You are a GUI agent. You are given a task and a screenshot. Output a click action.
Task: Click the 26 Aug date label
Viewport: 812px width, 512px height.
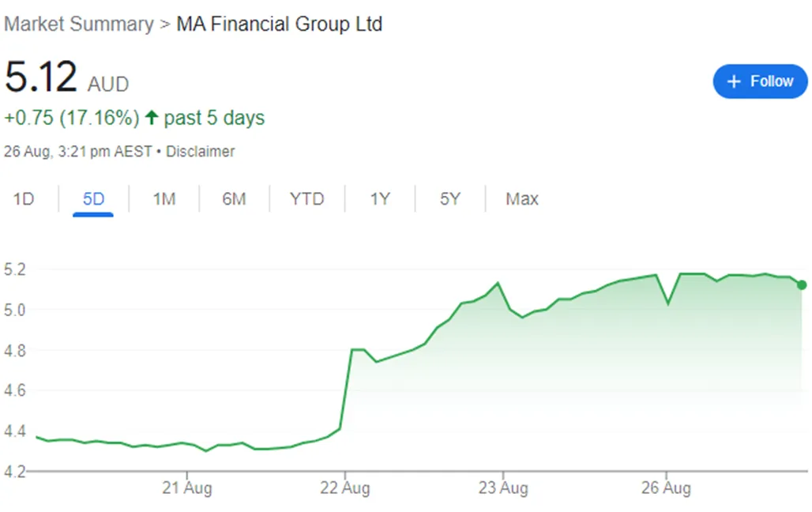tap(666, 488)
